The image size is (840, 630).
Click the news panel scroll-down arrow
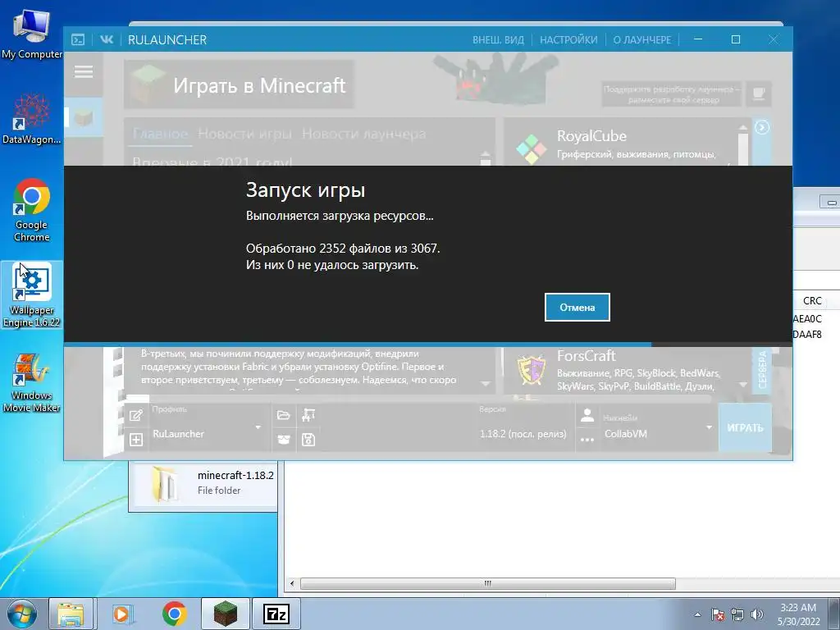coord(486,384)
